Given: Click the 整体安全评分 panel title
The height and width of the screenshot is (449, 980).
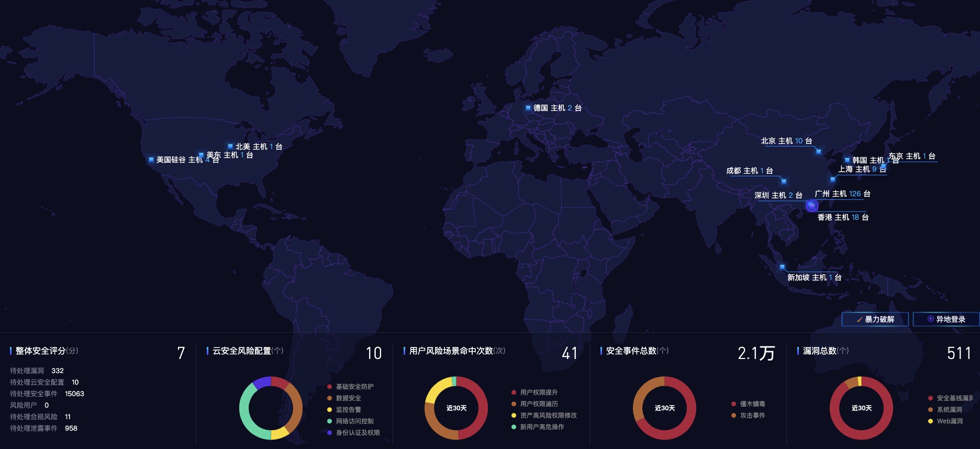Looking at the screenshot, I should pos(47,351).
